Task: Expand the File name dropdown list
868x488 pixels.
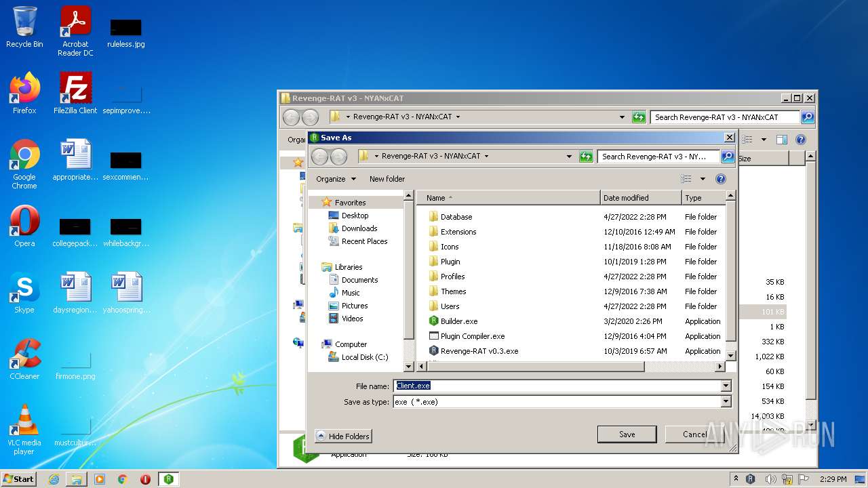Action: click(726, 386)
